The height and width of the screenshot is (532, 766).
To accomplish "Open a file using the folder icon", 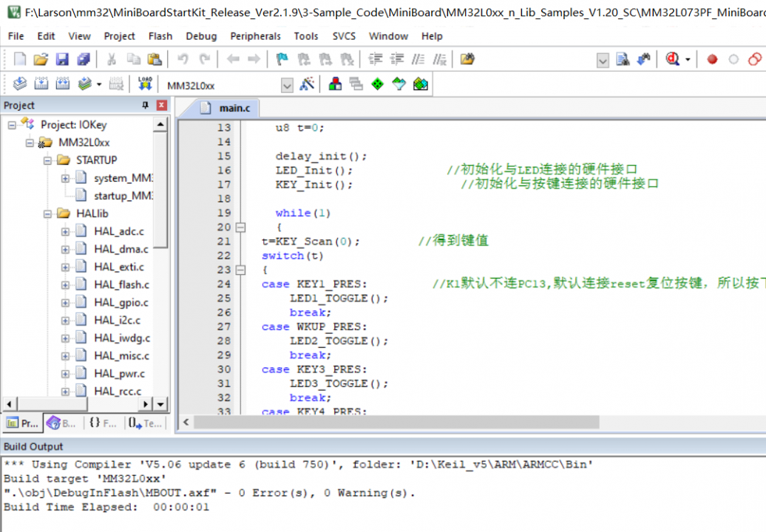I will click(41, 59).
